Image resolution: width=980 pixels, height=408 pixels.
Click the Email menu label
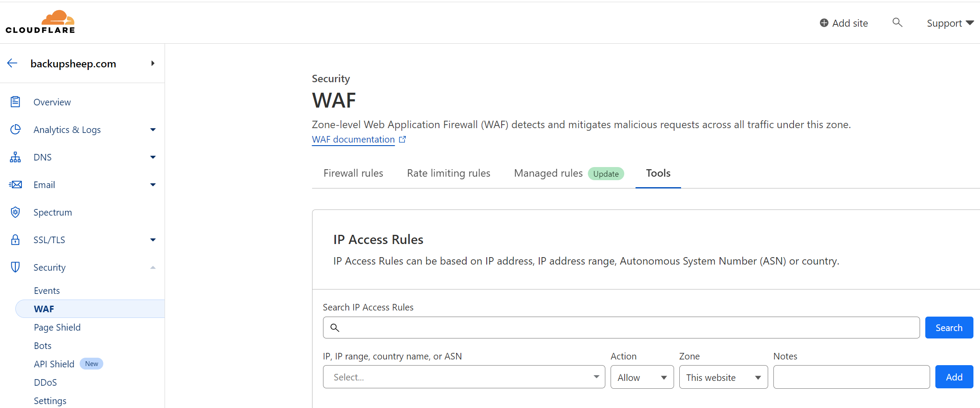coord(44,185)
